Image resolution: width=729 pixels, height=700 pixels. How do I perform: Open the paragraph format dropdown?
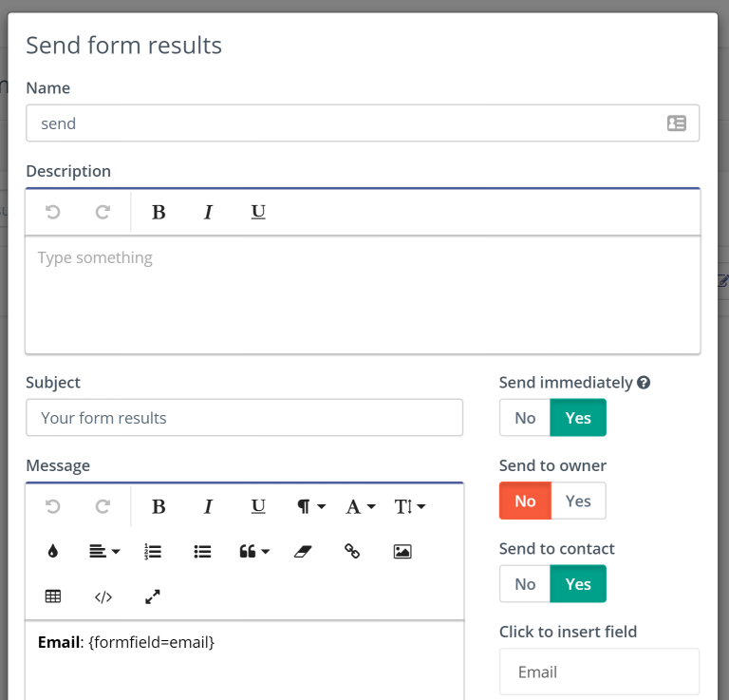[311, 506]
